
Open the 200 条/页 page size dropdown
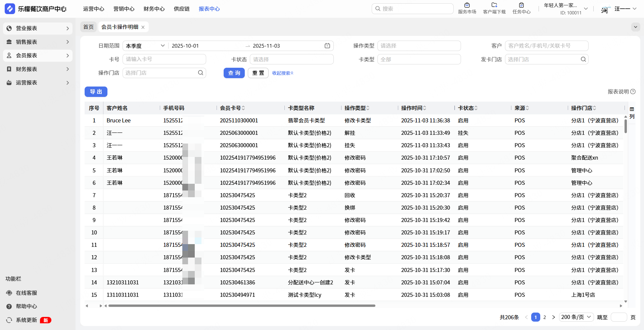576,317
